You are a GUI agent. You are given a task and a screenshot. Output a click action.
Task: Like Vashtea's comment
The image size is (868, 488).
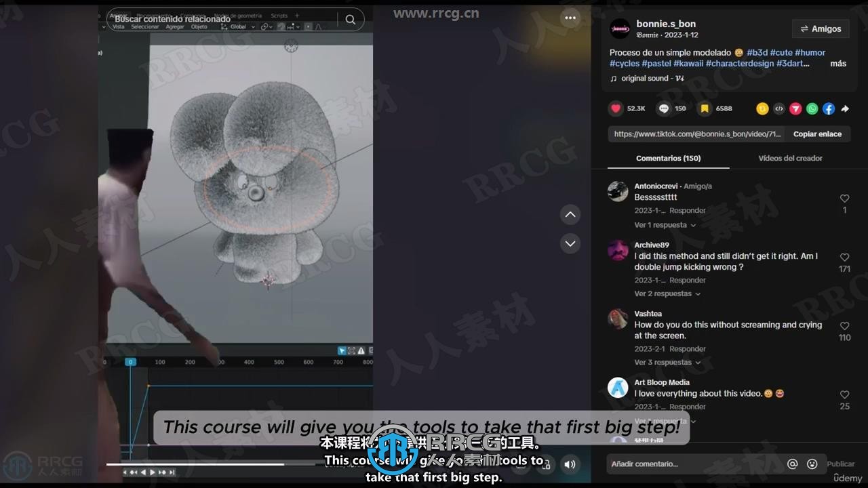click(x=844, y=326)
